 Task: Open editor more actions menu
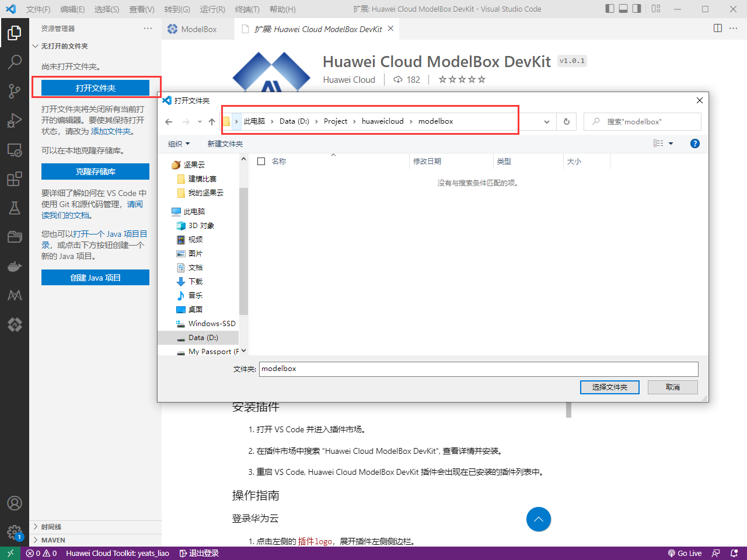pos(734,29)
